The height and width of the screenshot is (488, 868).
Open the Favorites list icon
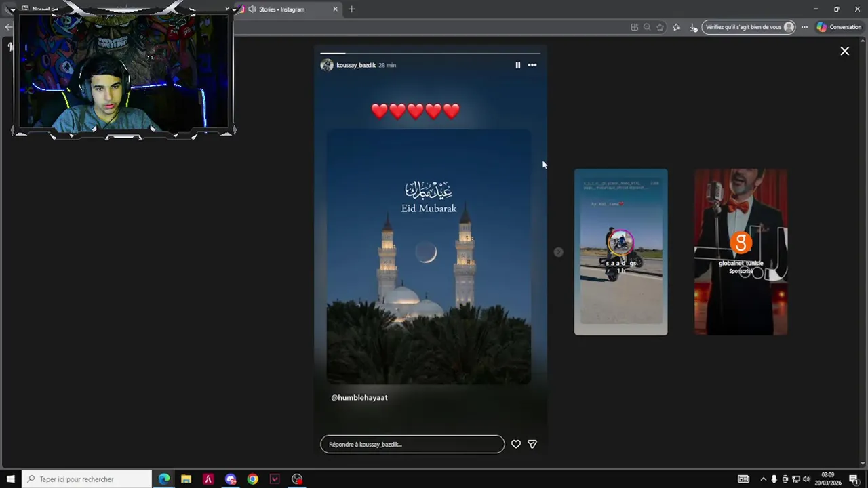point(676,27)
